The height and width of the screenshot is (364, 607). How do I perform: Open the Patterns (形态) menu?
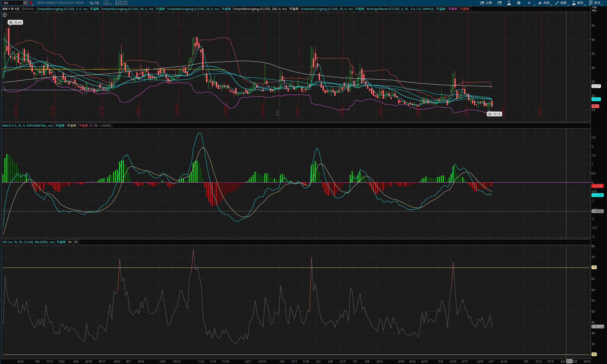[x=595, y=3]
